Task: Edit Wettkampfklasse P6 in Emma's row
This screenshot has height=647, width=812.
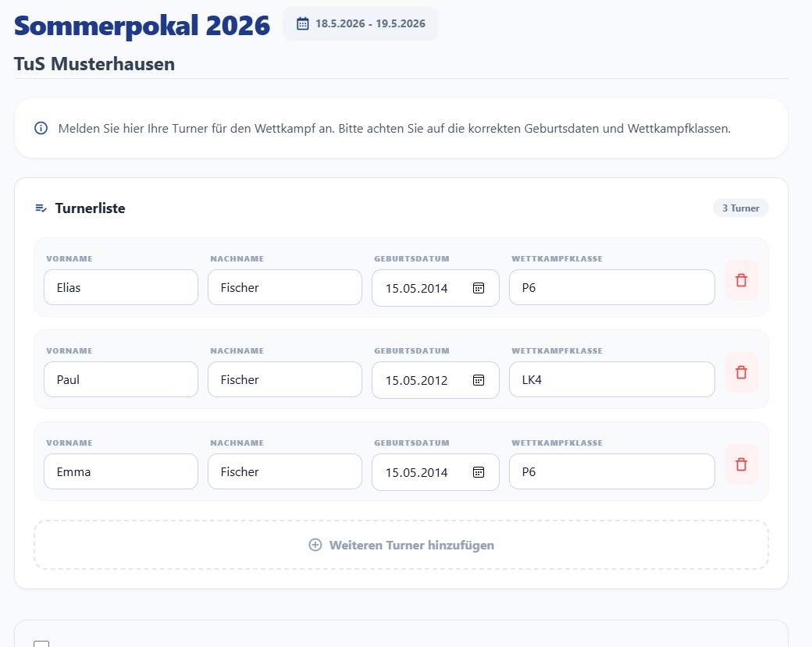Action: (611, 471)
